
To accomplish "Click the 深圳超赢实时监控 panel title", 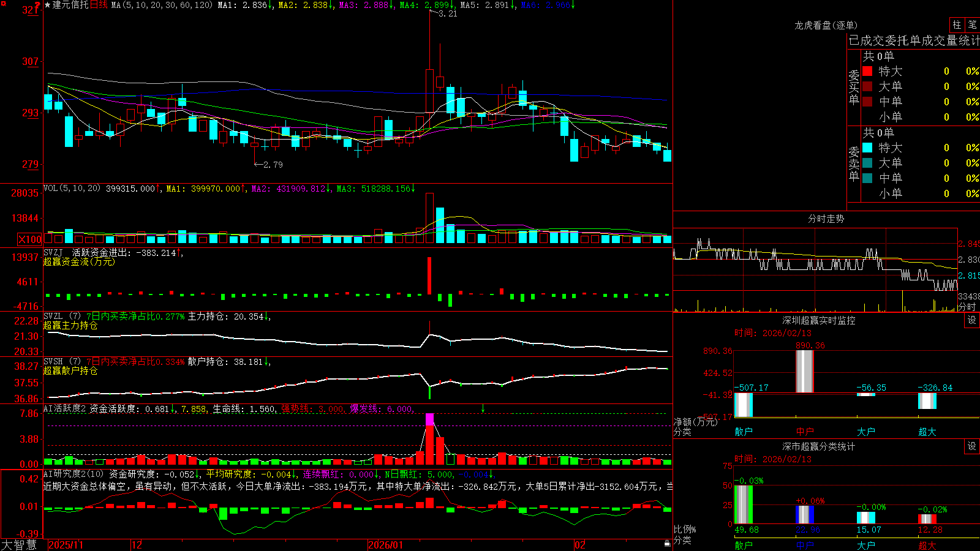I will click(818, 320).
